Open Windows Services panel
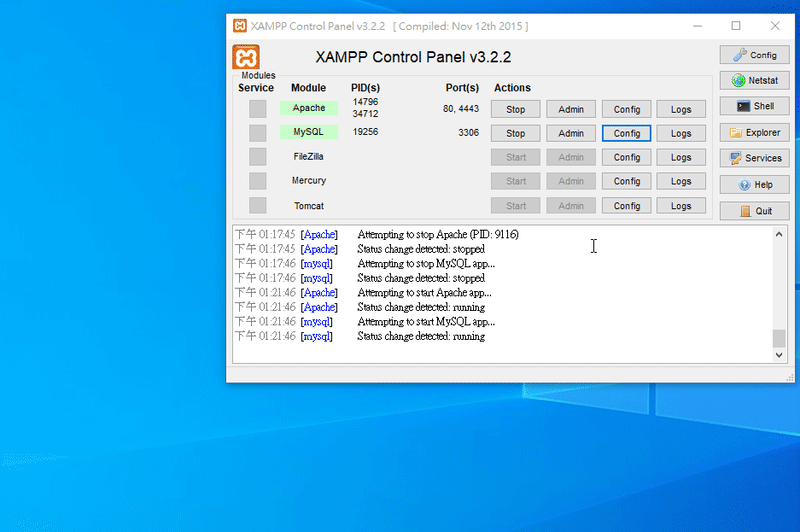 pyautogui.click(x=755, y=158)
